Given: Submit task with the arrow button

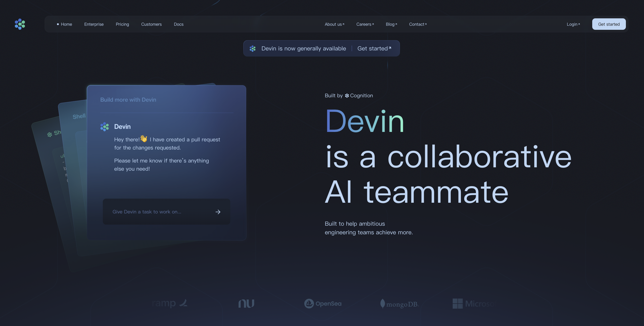Looking at the screenshot, I should 218,212.
